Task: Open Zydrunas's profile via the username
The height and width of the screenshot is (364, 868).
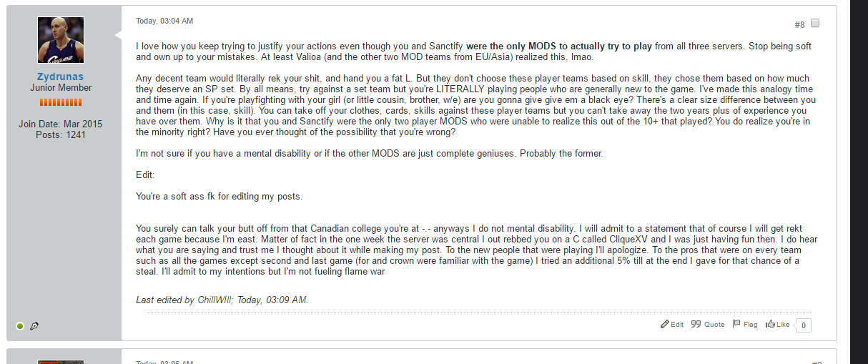Action: (x=61, y=77)
